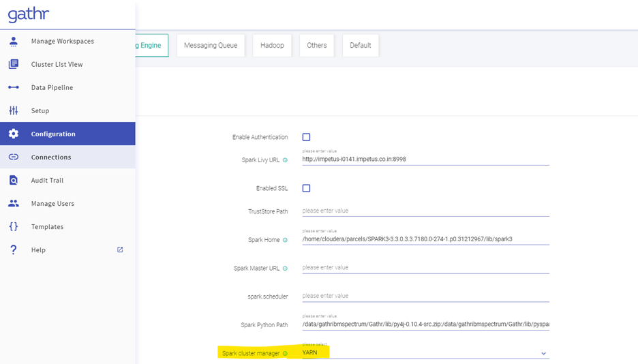Image resolution: width=638 pixels, height=364 pixels.
Task: Open the Setup menu item
Action: [67, 110]
